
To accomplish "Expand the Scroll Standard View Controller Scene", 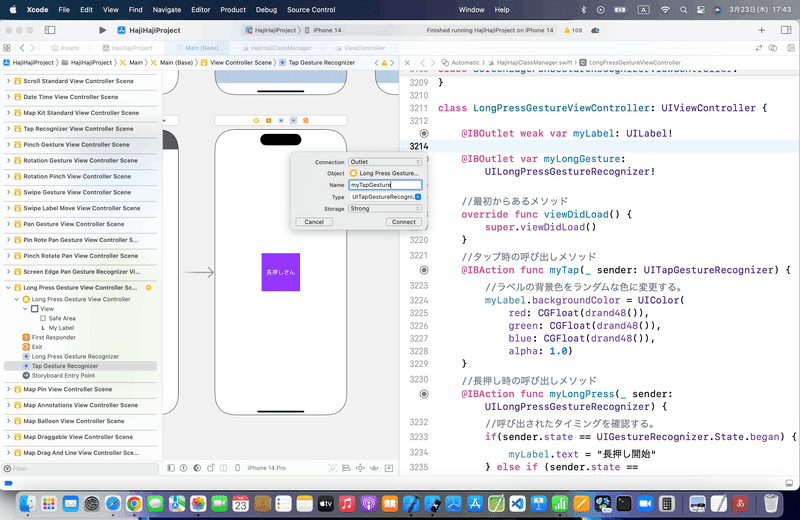I will pos(8,81).
